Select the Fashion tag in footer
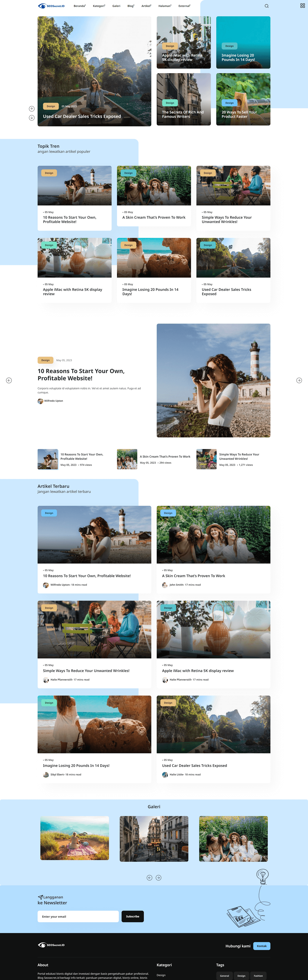The height and width of the screenshot is (980, 308). pyautogui.click(x=258, y=975)
